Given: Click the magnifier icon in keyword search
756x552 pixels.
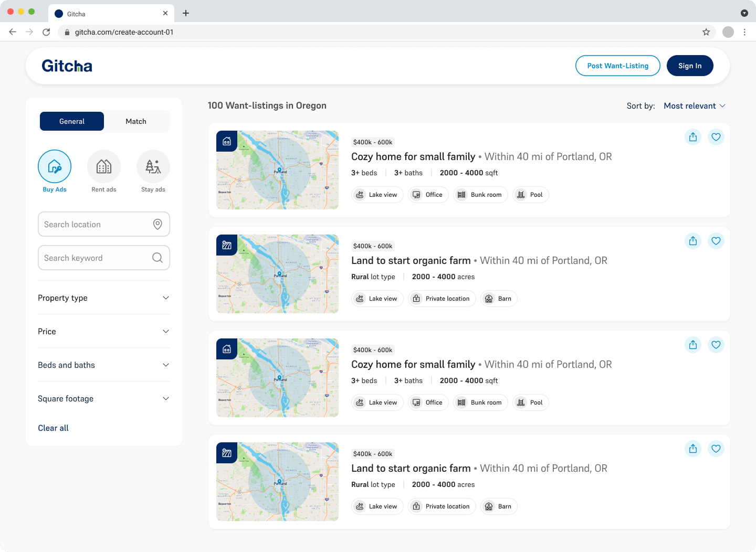Looking at the screenshot, I should point(157,258).
